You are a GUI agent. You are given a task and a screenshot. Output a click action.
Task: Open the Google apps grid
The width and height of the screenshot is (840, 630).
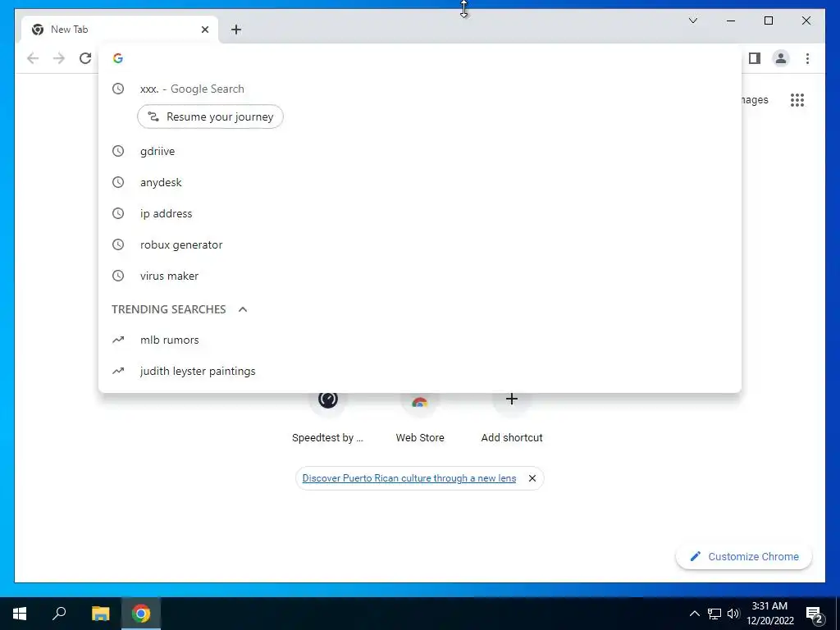[797, 99]
